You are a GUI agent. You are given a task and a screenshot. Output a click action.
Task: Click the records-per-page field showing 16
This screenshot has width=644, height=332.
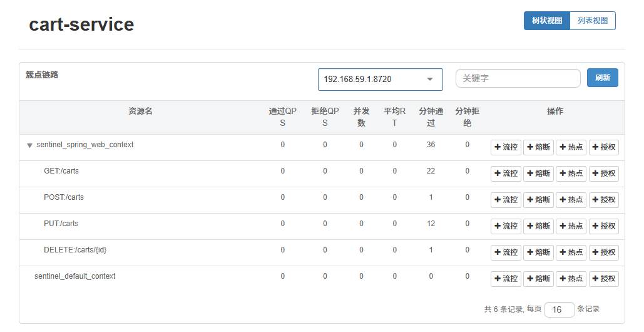(559, 309)
